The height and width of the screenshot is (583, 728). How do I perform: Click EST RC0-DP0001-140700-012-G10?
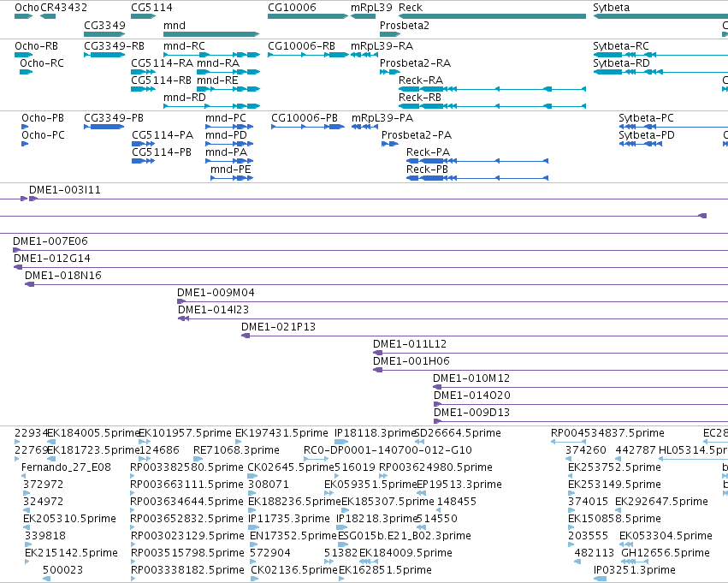[316, 459]
